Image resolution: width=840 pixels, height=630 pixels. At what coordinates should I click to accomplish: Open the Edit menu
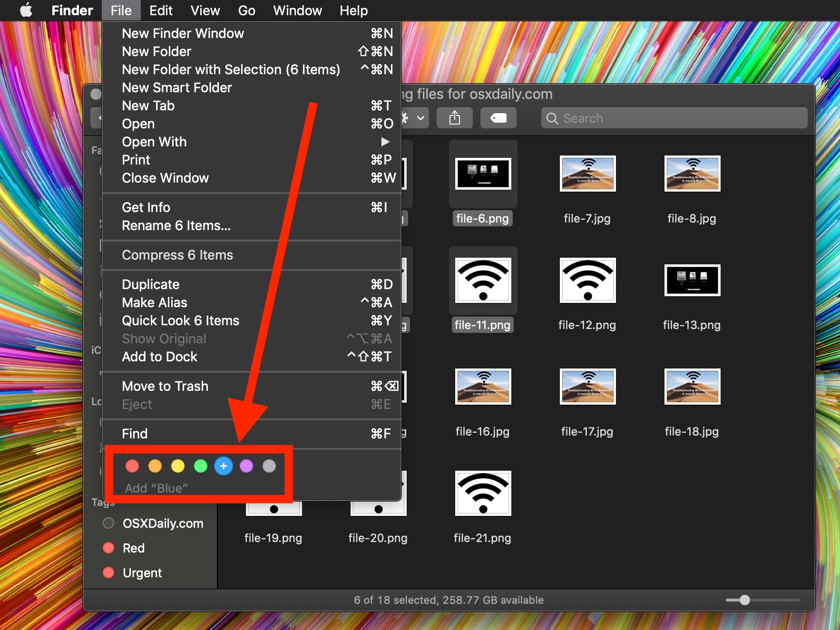160,10
